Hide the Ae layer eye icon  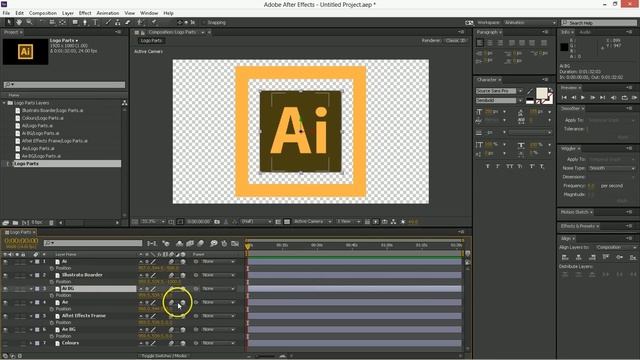tap(5, 302)
